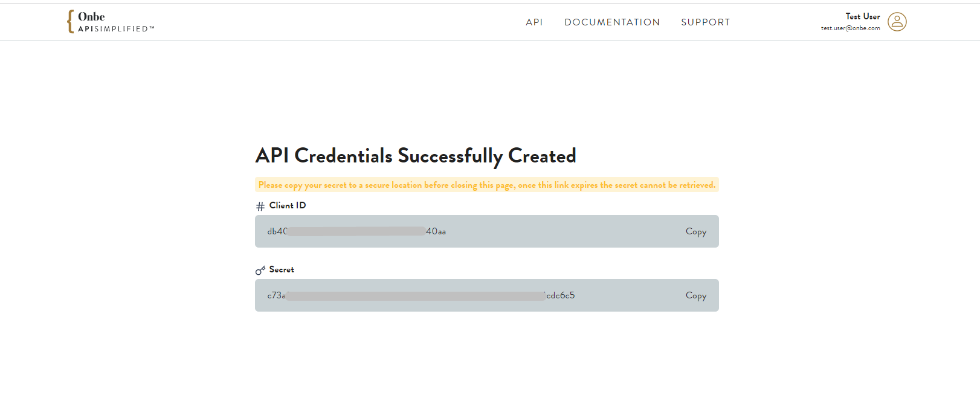Viewport: 980px width, 401px height.
Task: Click the key icon beside Secret
Action: pos(260,271)
